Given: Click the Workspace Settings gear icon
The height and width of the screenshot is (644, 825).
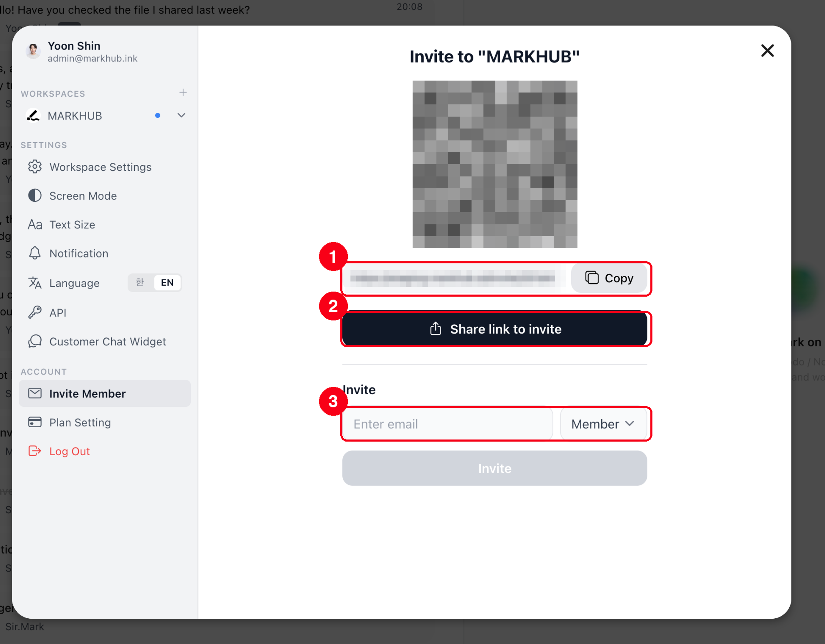Looking at the screenshot, I should 35,167.
